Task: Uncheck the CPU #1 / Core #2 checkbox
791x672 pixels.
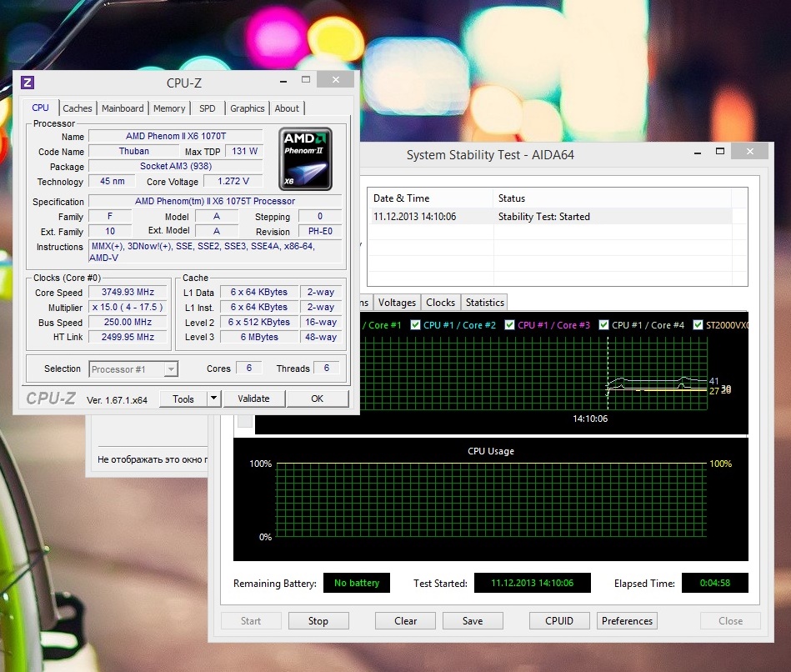Action: [x=416, y=325]
